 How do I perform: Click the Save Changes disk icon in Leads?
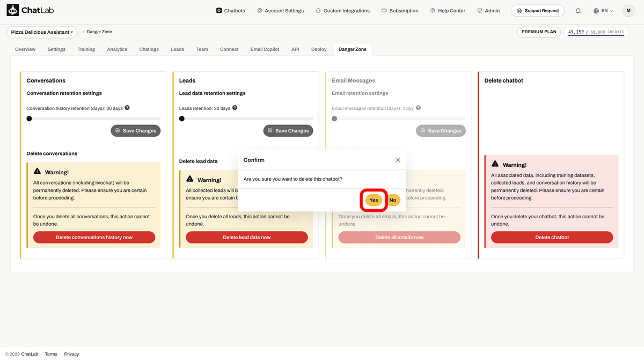[x=270, y=130]
